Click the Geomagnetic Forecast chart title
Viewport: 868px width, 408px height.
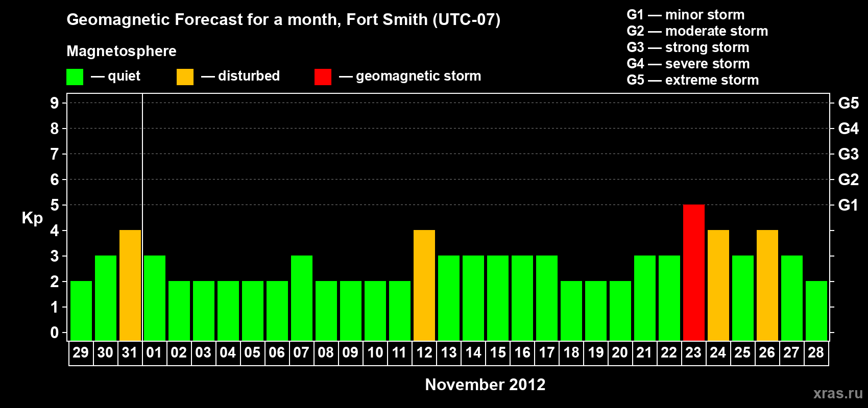(283, 20)
